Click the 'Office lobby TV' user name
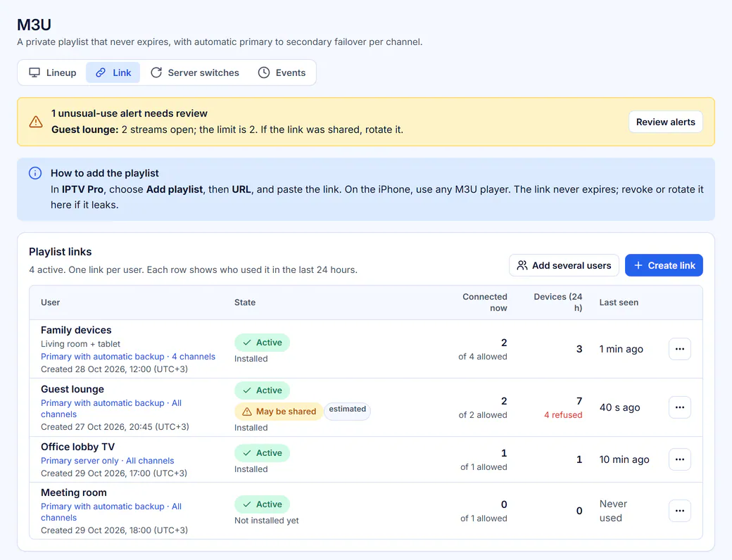The height and width of the screenshot is (560, 732). coord(77,447)
